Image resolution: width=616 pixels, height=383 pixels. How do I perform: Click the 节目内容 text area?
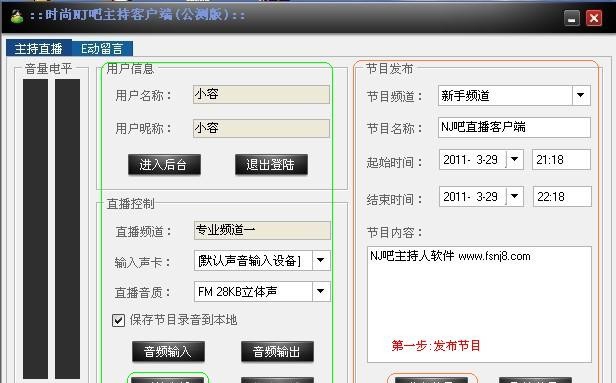pyautogui.click(x=479, y=304)
